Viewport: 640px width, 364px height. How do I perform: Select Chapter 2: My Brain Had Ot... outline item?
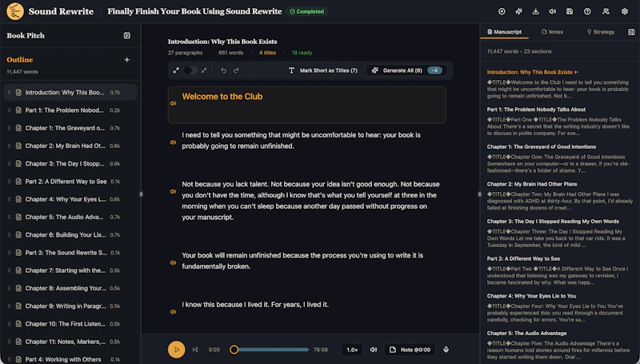coord(70,146)
